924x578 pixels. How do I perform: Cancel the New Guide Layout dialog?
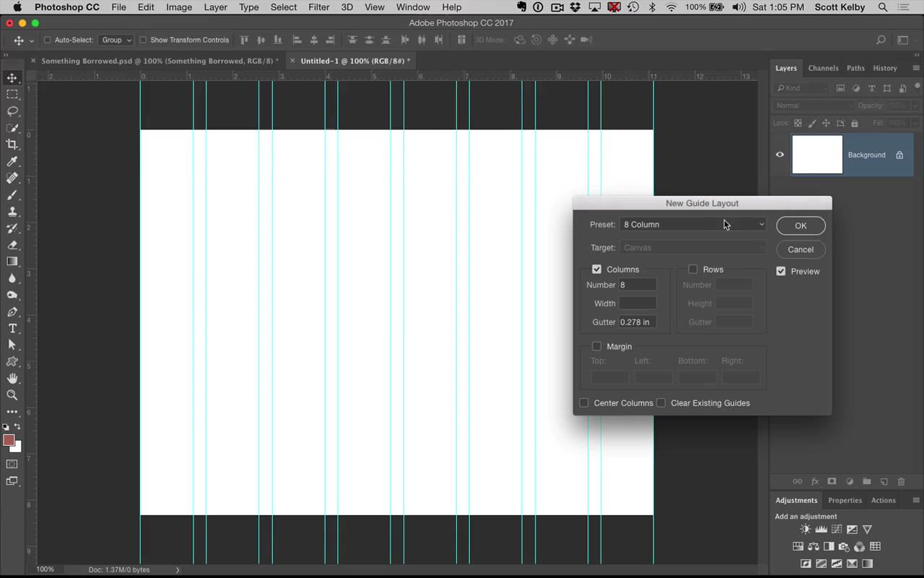(801, 249)
